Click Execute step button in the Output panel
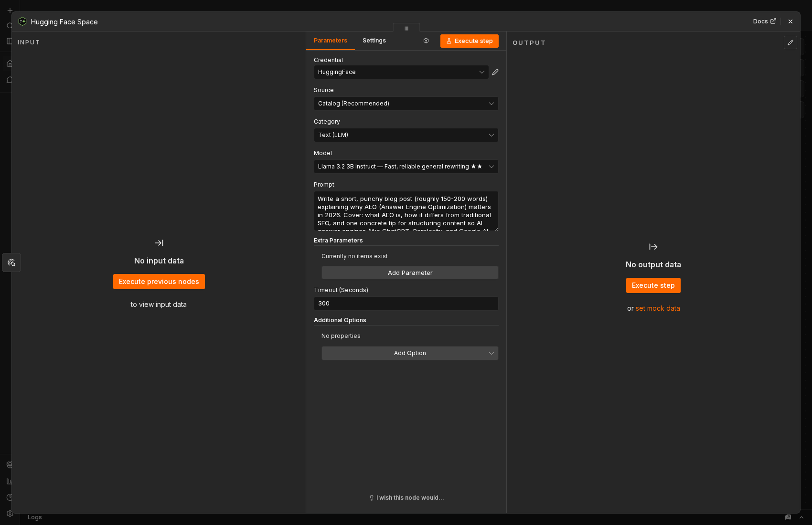Image resolution: width=812 pixels, height=525 pixels. tap(653, 285)
